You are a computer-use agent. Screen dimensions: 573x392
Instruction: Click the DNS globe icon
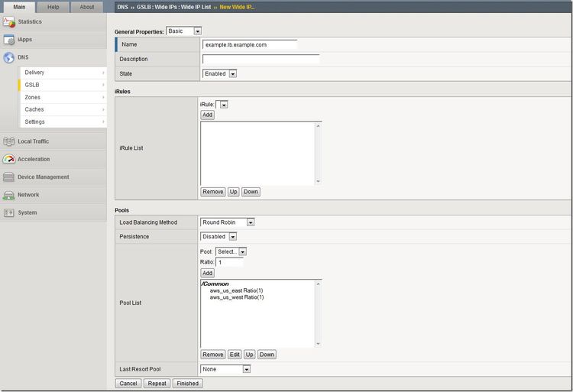pos(9,57)
